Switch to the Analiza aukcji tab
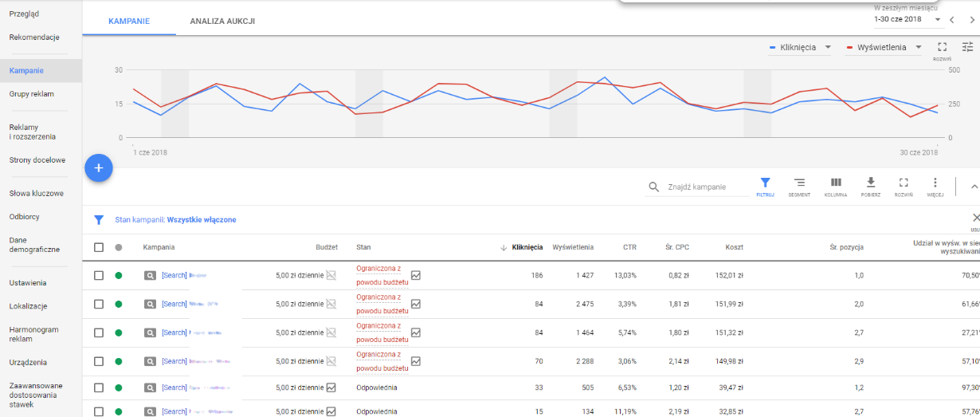This screenshot has height=417, width=980. (x=222, y=21)
